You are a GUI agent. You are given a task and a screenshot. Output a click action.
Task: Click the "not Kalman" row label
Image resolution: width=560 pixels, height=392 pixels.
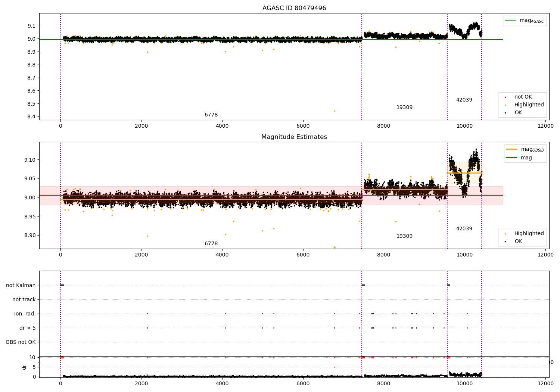click(21, 286)
